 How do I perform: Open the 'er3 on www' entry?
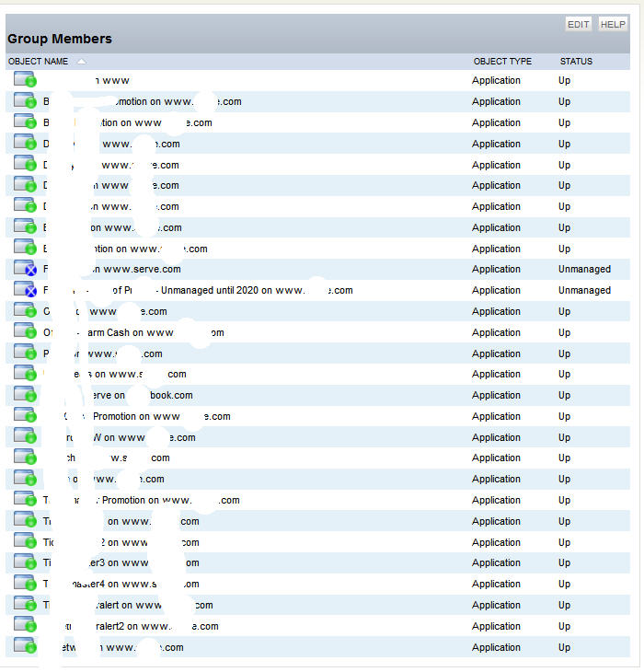121,562
